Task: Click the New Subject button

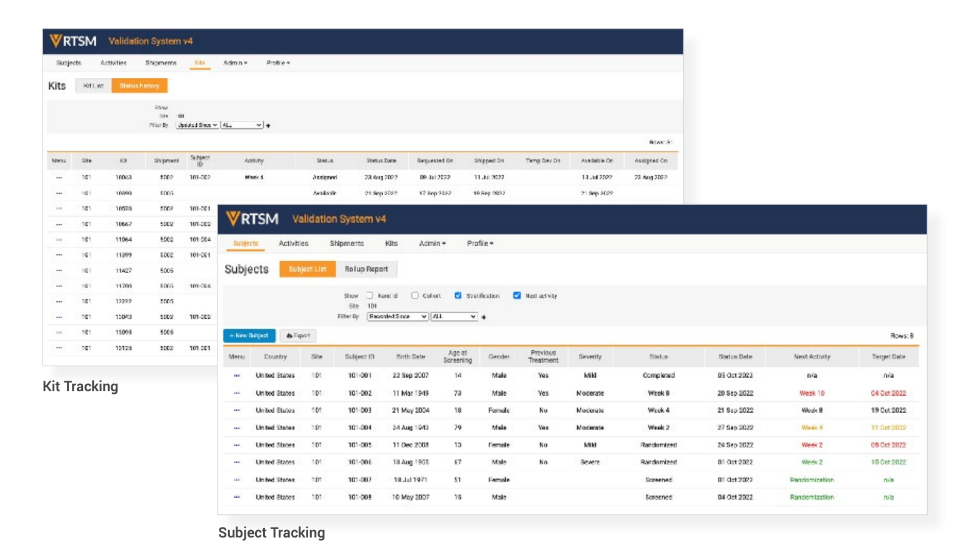Action: click(x=249, y=336)
